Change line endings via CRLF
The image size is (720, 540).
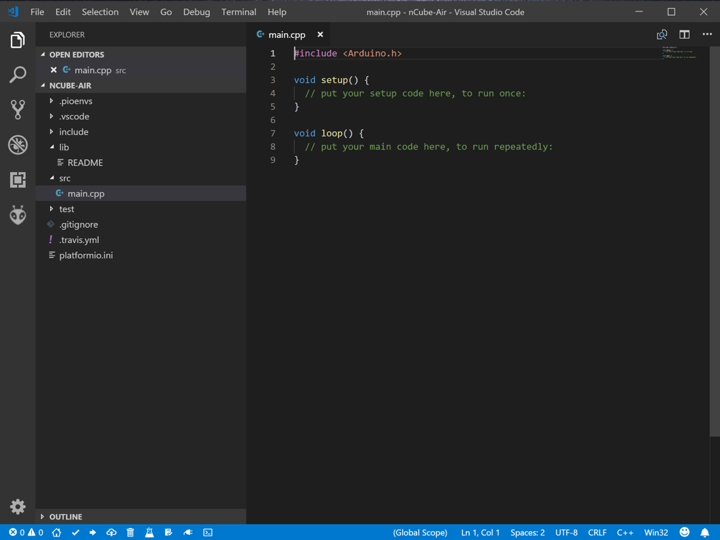pyautogui.click(x=597, y=533)
